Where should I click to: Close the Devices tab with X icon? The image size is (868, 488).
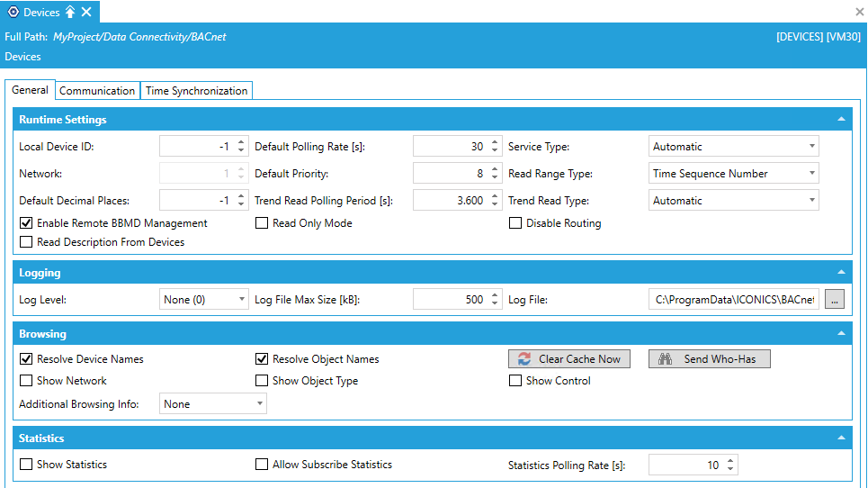coord(86,12)
